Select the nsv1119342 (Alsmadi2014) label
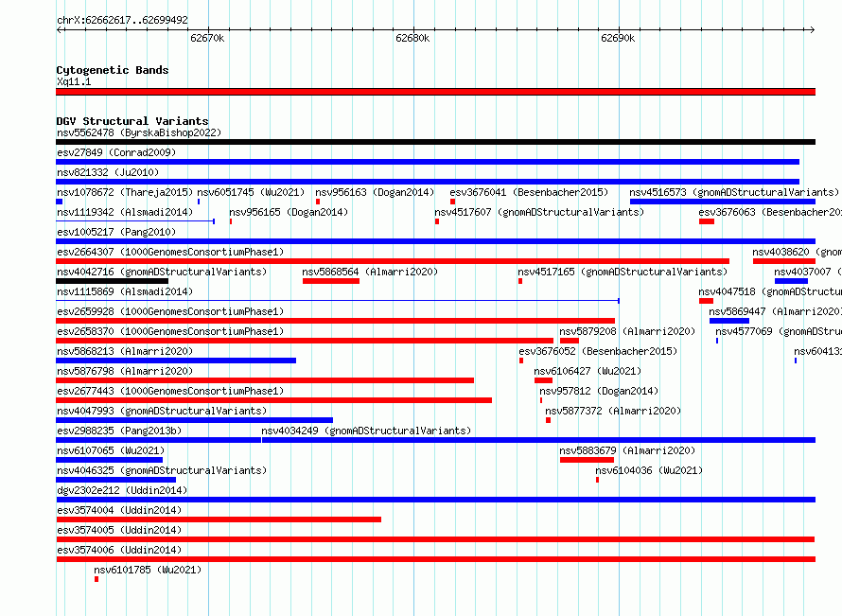 (x=125, y=212)
